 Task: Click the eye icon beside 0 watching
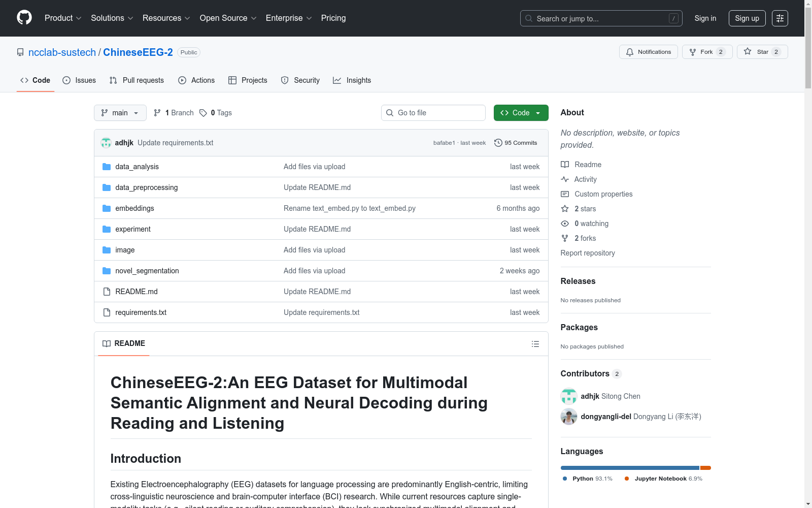[565, 224]
